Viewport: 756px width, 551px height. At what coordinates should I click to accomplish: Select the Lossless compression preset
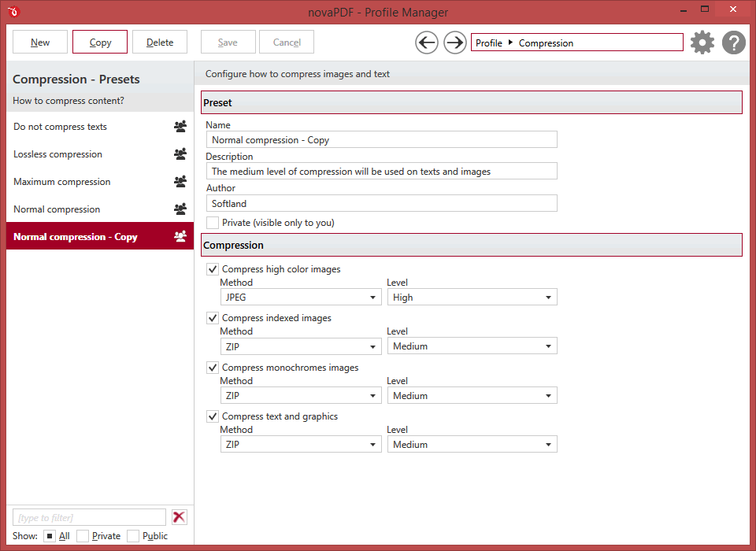100,153
